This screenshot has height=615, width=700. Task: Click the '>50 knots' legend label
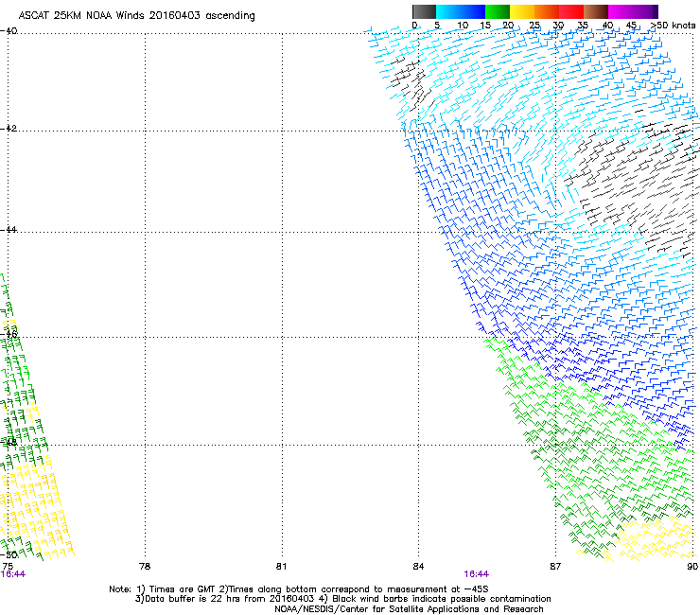(673, 26)
